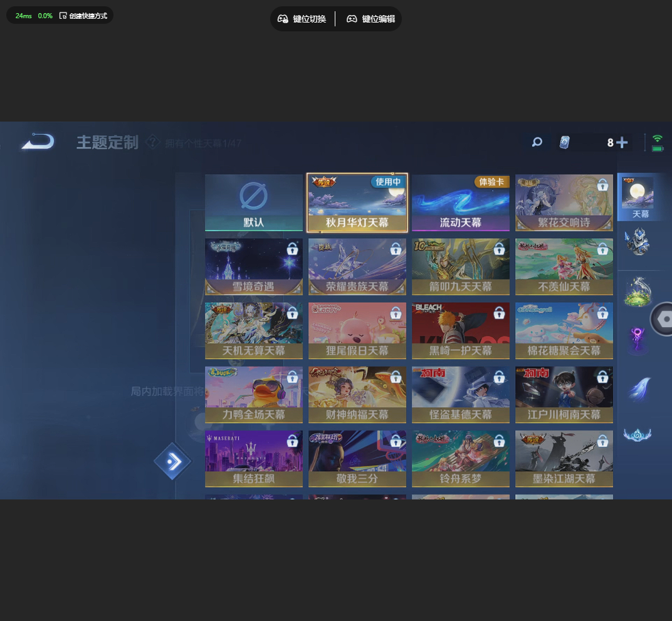
Task: Select the 墨染江湖天幕 theme card
Action: click(564, 459)
